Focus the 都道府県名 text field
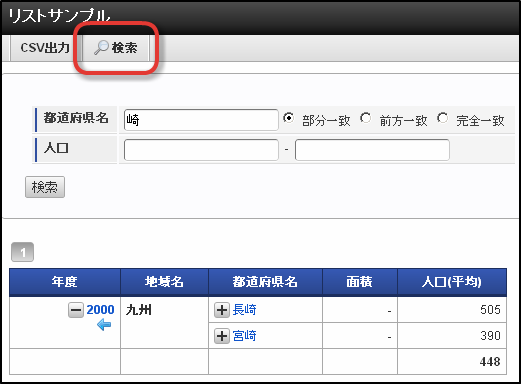521x384 pixels. tap(201, 120)
